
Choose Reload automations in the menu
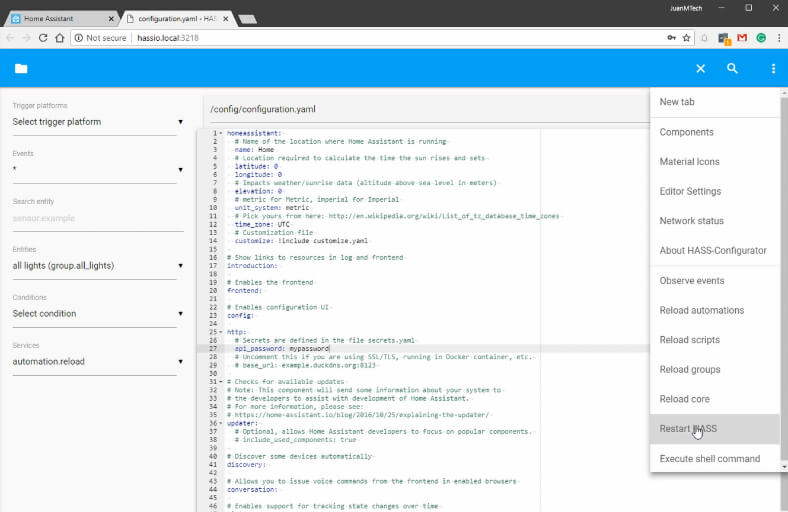pos(715,311)
